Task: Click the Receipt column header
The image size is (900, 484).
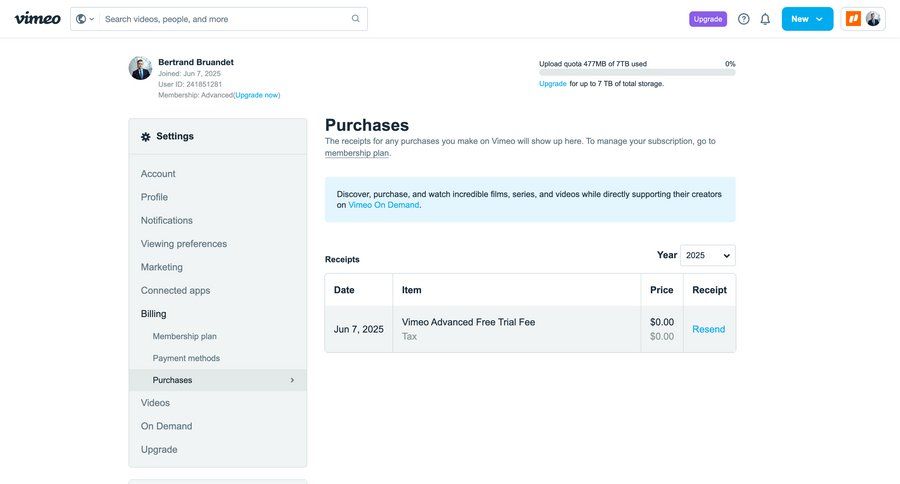Action: tap(709, 290)
